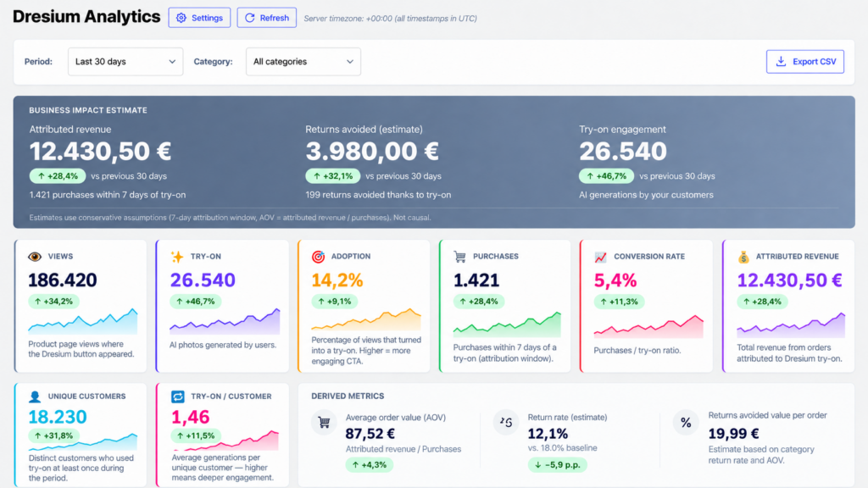This screenshot has height=488, width=868.
Task: Click the sparkle icon on Try-On card
Action: click(x=177, y=256)
